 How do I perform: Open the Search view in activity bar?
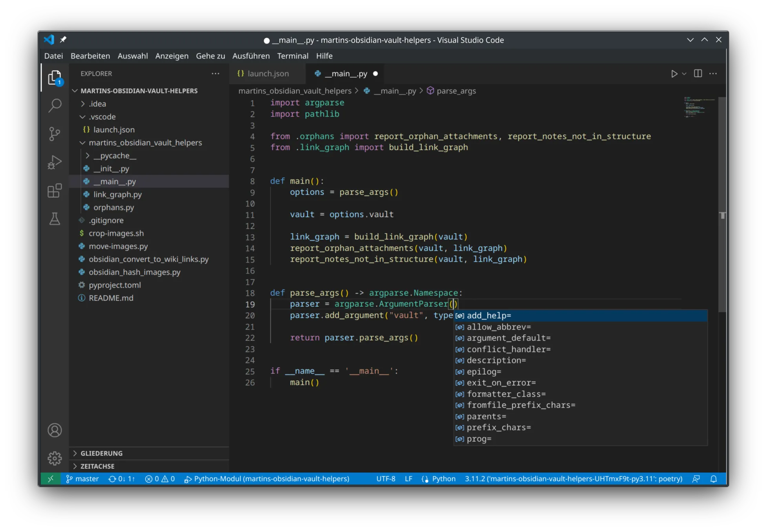[x=55, y=105]
